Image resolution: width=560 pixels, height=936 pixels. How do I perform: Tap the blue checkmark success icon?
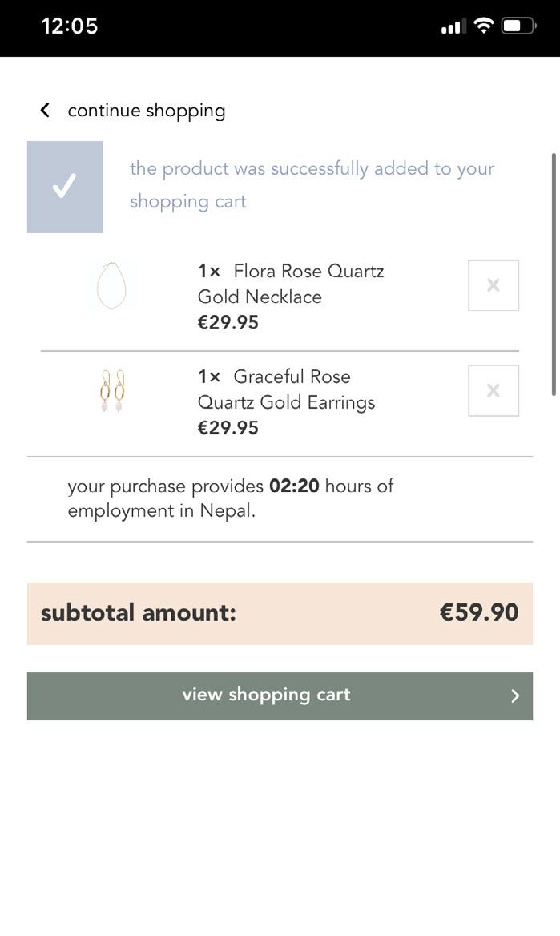65,187
